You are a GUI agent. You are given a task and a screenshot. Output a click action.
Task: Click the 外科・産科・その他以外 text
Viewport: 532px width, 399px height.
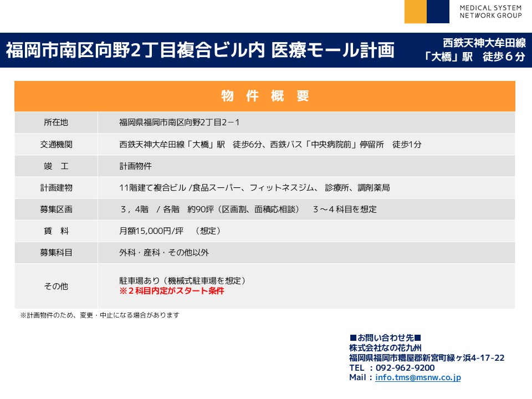pyautogui.click(x=164, y=252)
